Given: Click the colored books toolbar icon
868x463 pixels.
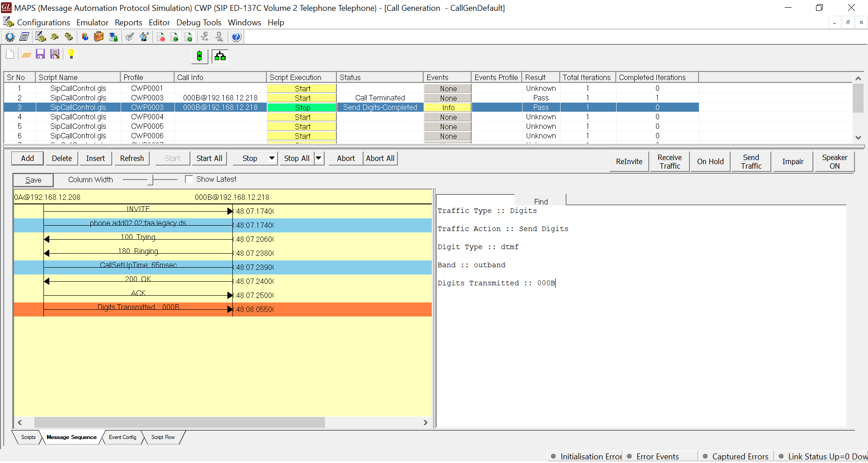Looking at the screenshot, I should coord(85,37).
